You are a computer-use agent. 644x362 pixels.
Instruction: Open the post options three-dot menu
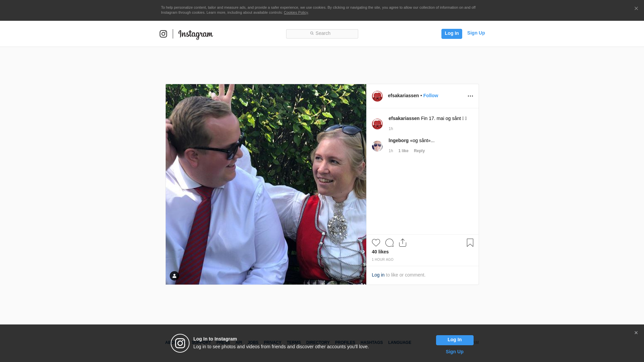click(470, 96)
